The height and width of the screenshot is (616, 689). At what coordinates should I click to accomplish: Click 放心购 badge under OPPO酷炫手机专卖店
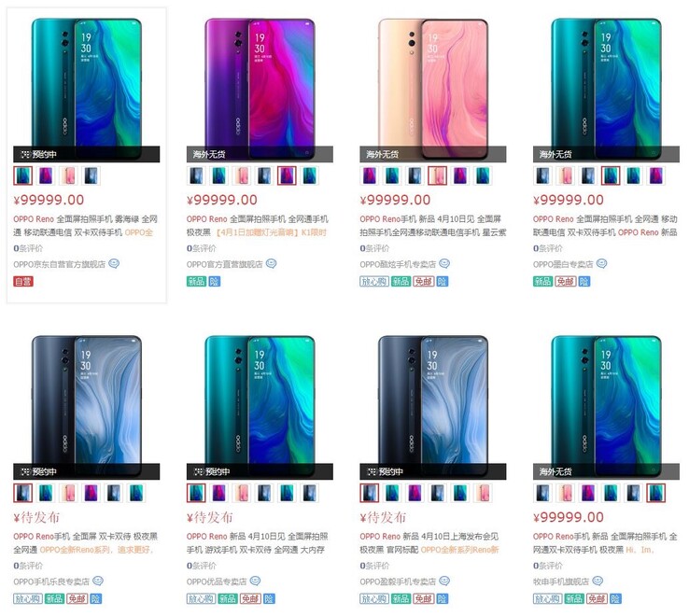(374, 281)
